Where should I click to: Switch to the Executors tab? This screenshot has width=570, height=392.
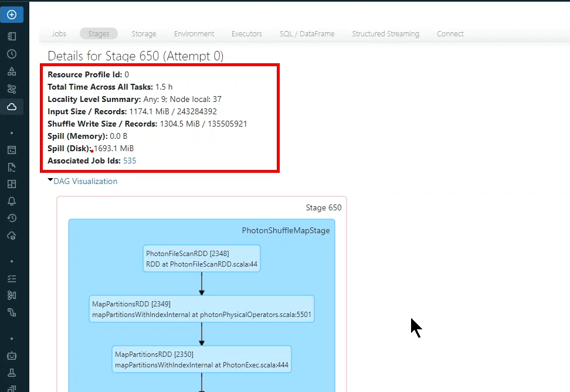tap(246, 34)
